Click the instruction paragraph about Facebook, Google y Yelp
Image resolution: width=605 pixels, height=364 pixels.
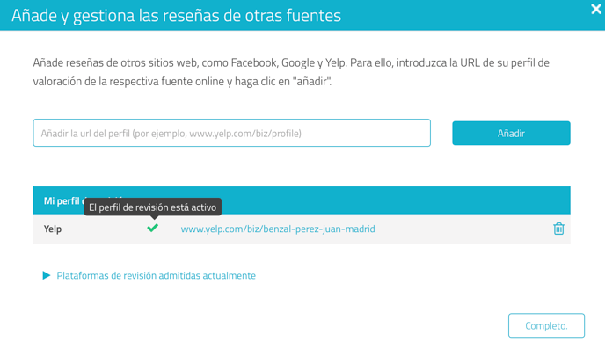tap(291, 72)
